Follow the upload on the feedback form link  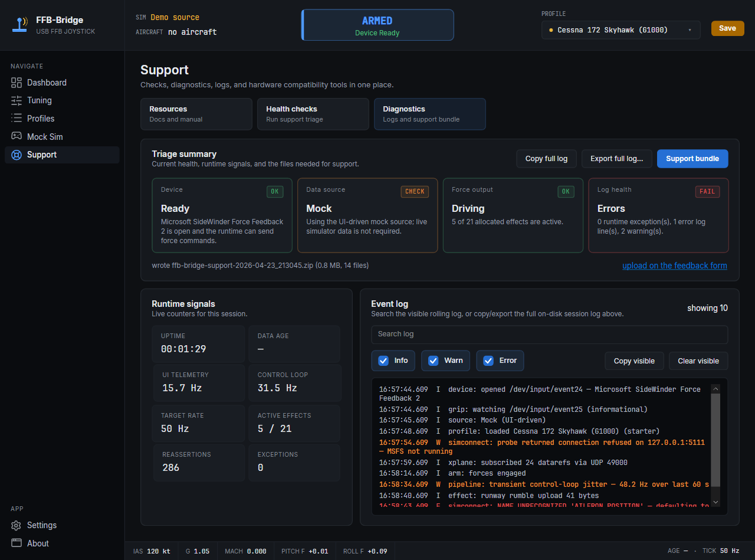[675, 266]
